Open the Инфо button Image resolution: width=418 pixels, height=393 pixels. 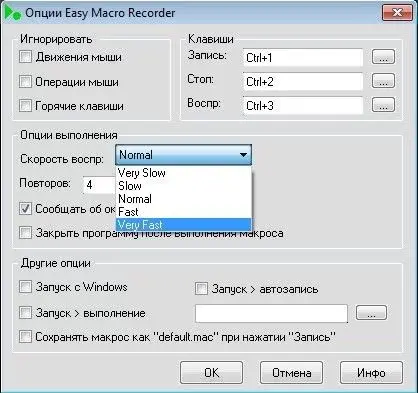click(x=371, y=372)
